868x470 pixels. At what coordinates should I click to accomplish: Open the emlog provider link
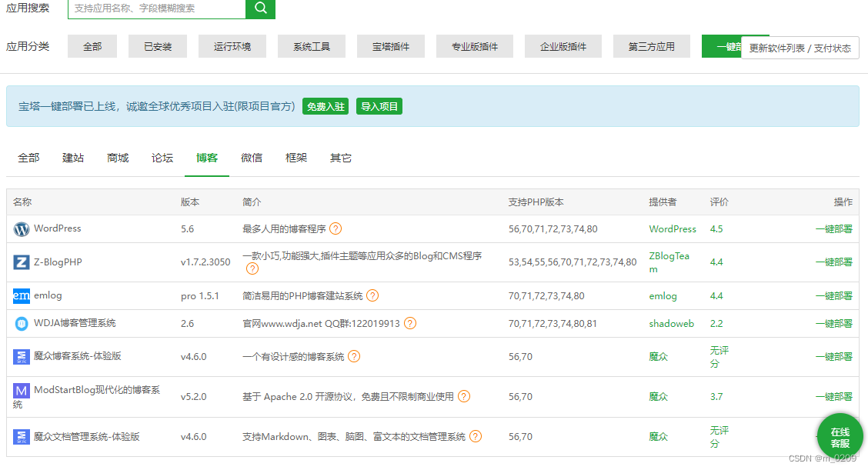tap(663, 295)
